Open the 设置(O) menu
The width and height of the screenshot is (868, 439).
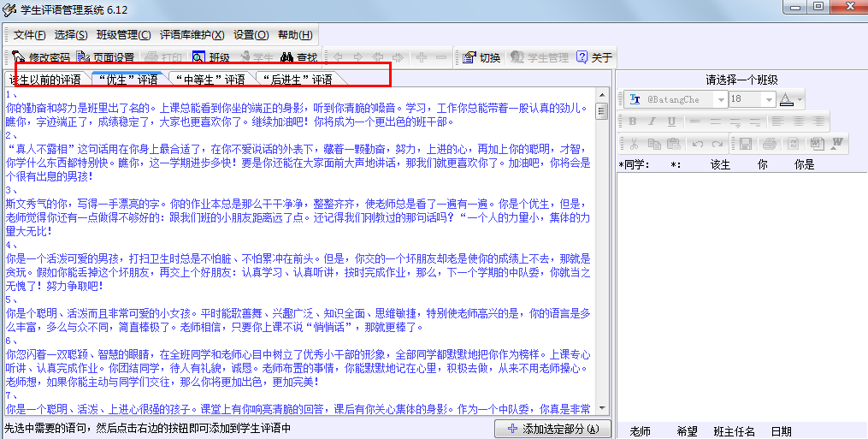tap(251, 35)
